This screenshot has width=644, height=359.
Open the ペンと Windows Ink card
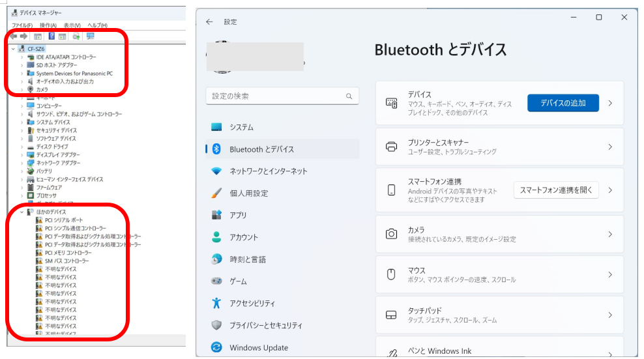(x=499, y=348)
